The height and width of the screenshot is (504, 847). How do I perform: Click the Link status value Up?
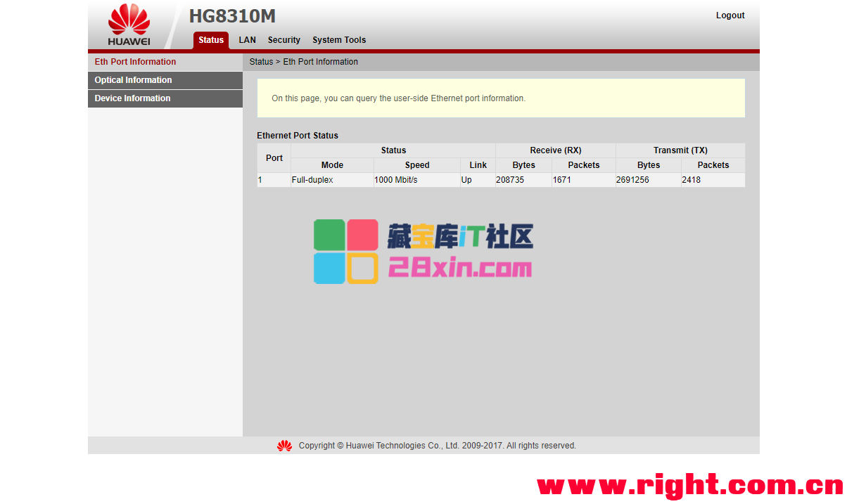point(466,180)
